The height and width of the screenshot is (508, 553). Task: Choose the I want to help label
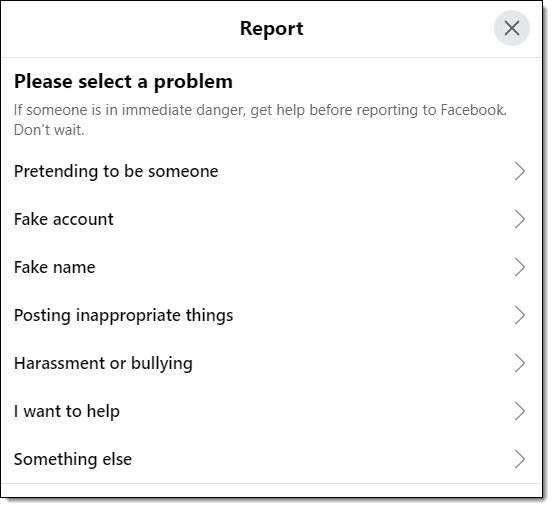(67, 411)
